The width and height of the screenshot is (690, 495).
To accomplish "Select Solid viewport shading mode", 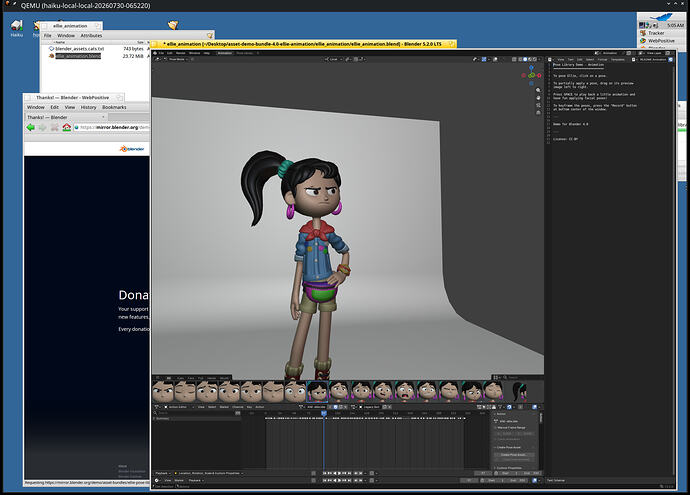I will coord(525,59).
